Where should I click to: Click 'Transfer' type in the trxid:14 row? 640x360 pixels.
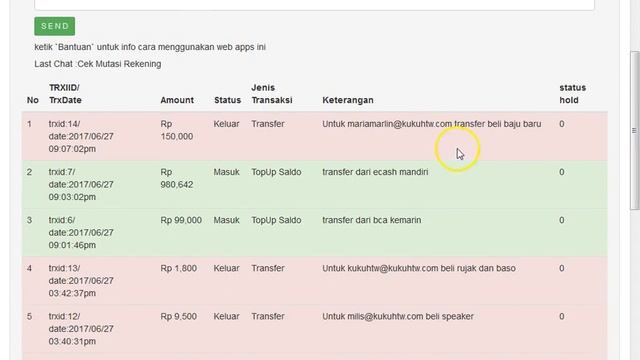click(268, 124)
